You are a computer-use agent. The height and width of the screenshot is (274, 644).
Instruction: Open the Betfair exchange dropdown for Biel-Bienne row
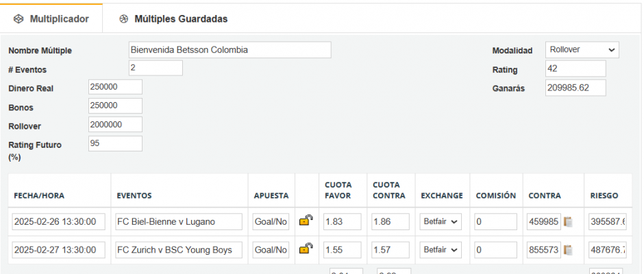[441, 222]
